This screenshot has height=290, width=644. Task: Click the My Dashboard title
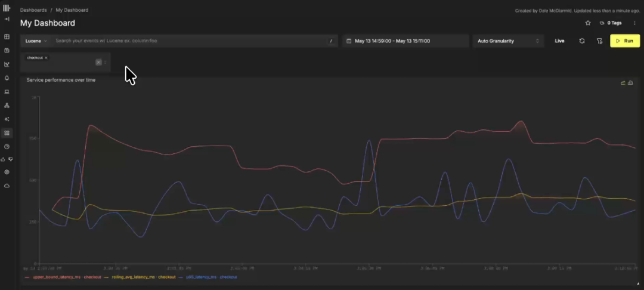pos(48,23)
